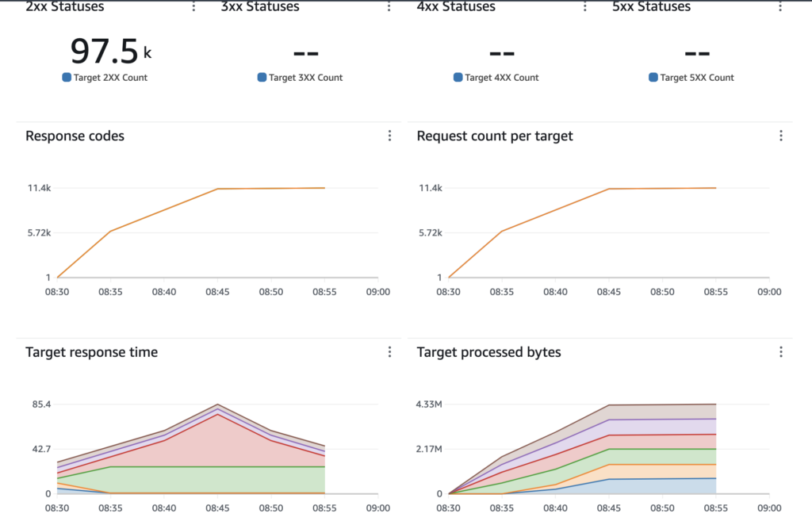Screen dimensions: 812x529
Task: Open the 2xx Statuses widget actions menu
Action: [x=193, y=7]
